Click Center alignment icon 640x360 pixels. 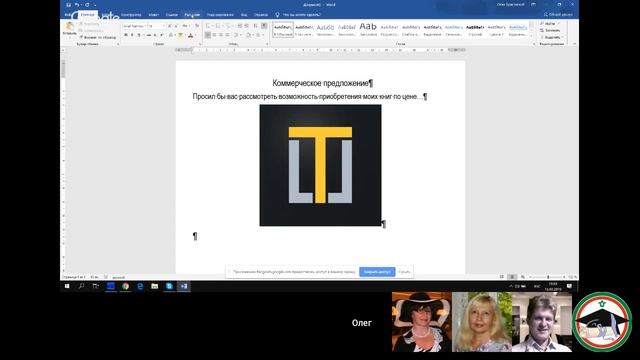coord(214,36)
